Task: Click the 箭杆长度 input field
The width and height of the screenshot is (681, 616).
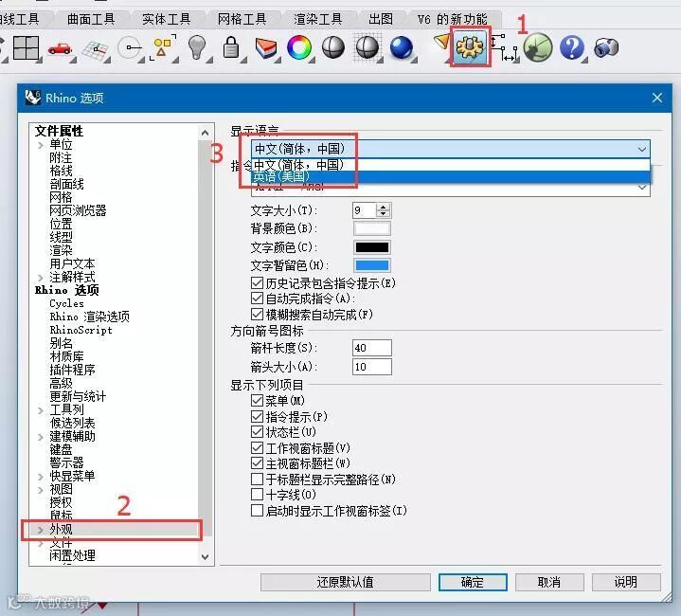Action: pos(372,348)
